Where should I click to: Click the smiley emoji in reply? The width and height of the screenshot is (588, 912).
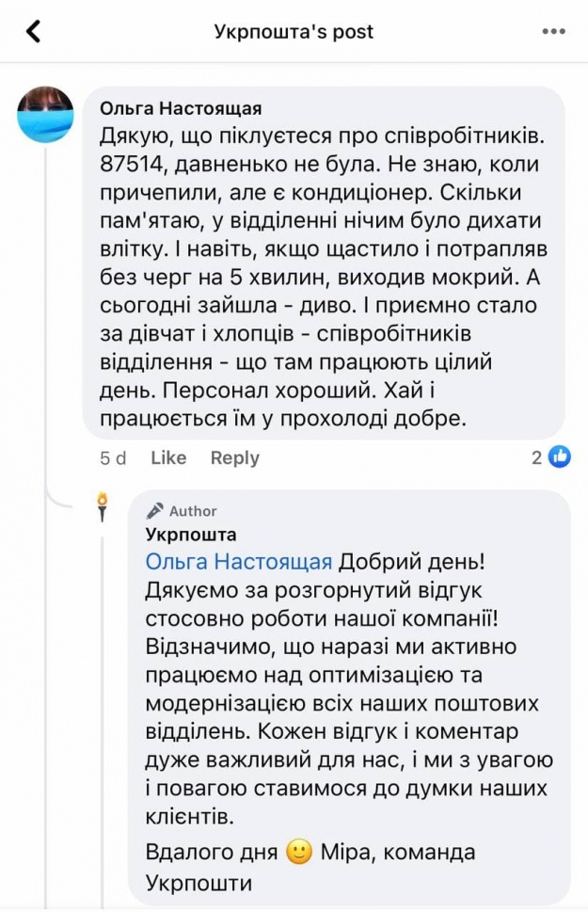[x=299, y=854]
